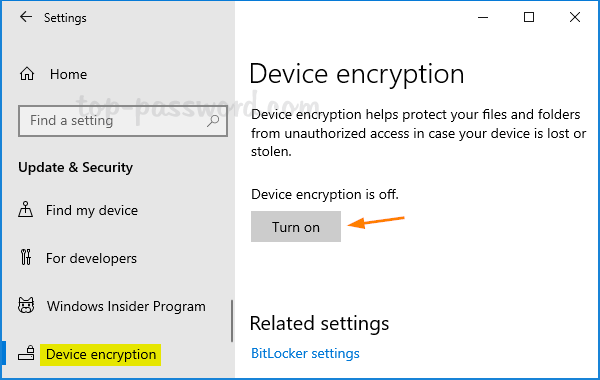Click the Settings title text

(65, 18)
